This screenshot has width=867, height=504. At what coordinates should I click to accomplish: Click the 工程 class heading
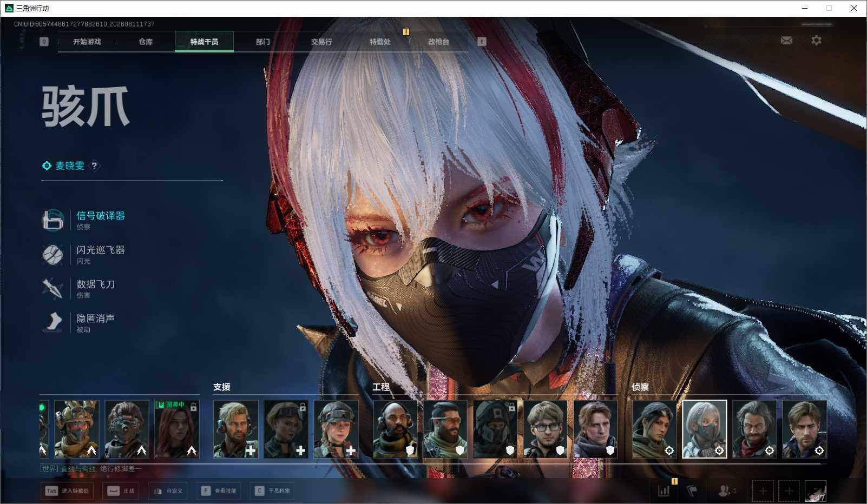381,387
